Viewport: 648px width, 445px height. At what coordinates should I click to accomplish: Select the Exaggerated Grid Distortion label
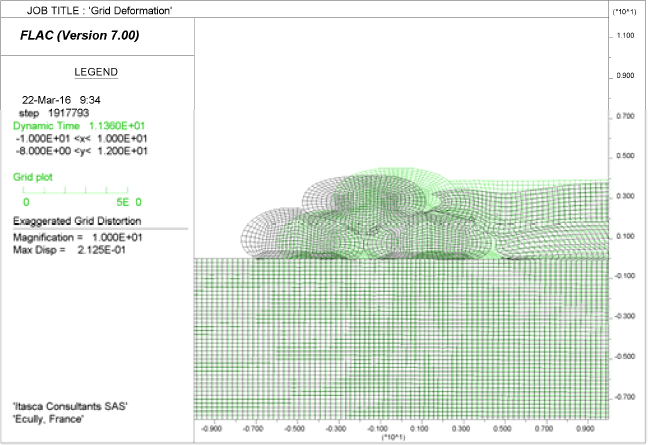77,221
